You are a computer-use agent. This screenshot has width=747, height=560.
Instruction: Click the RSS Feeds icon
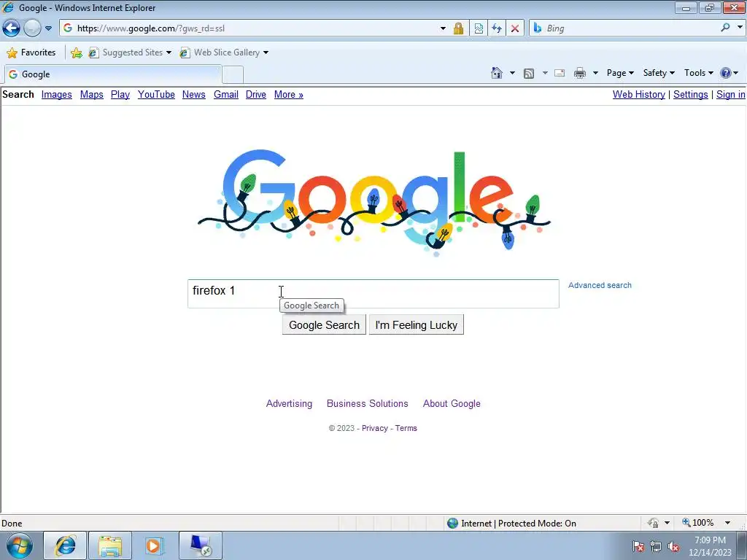[529, 73]
